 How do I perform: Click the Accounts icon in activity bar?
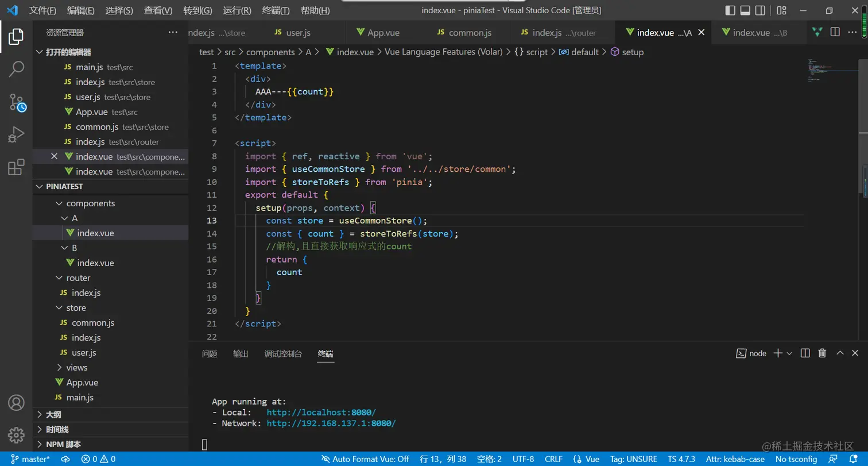tap(16, 402)
